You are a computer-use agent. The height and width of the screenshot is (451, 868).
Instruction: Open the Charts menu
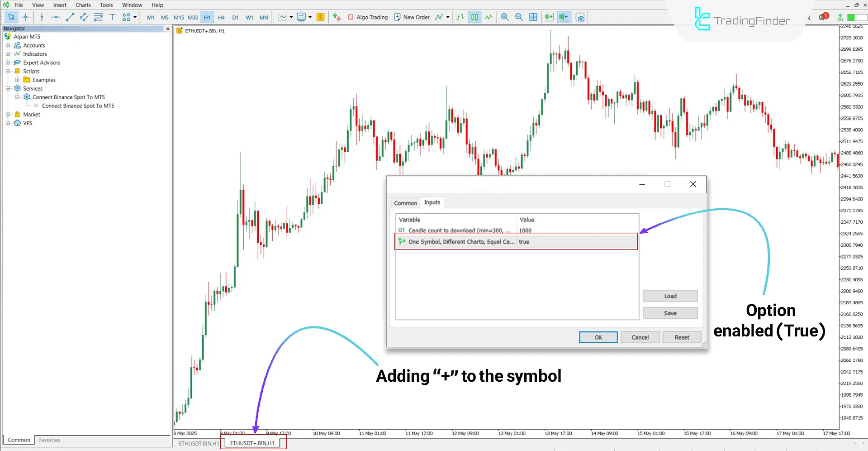[x=83, y=5]
